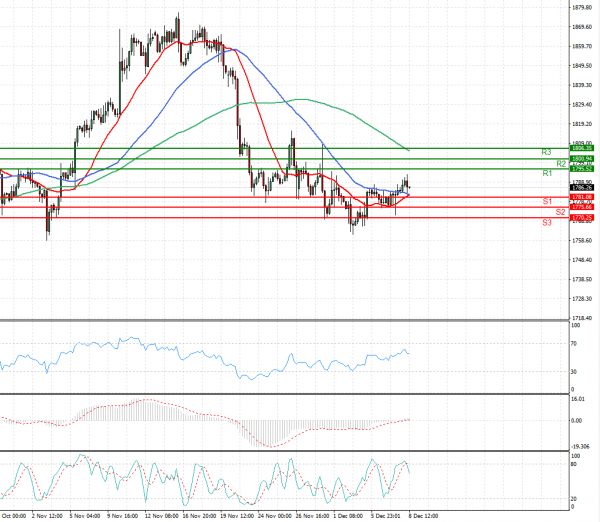Click the 1 Dec 08:00 time label
The image size is (600, 522).
pyautogui.click(x=348, y=516)
